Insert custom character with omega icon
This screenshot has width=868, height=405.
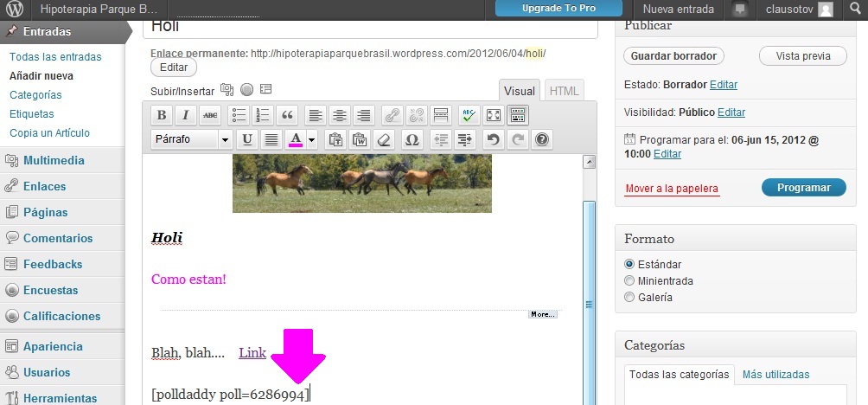pos(412,139)
